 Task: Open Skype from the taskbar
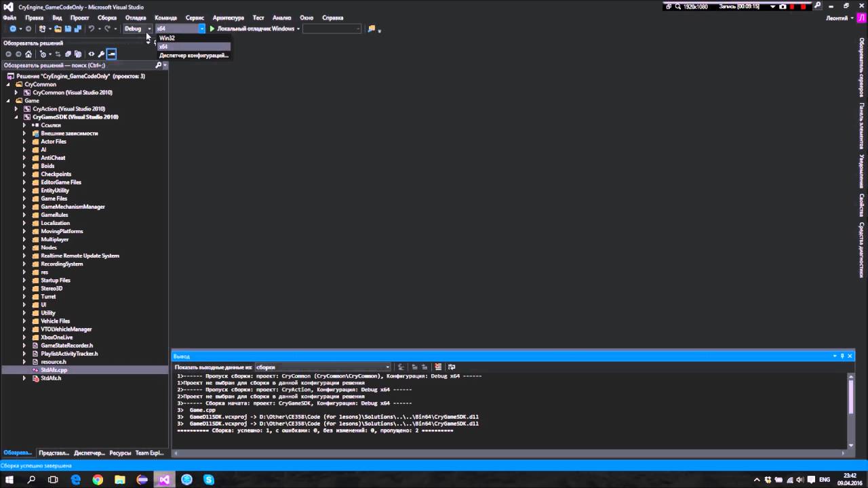tap(209, 480)
